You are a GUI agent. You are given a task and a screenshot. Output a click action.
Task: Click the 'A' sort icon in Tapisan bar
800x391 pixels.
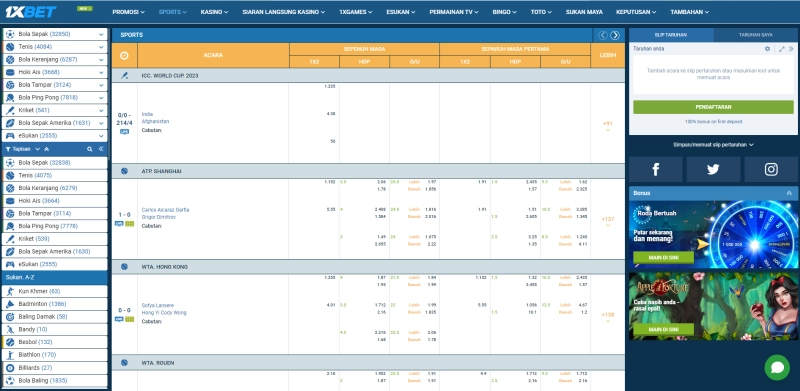click(x=46, y=149)
